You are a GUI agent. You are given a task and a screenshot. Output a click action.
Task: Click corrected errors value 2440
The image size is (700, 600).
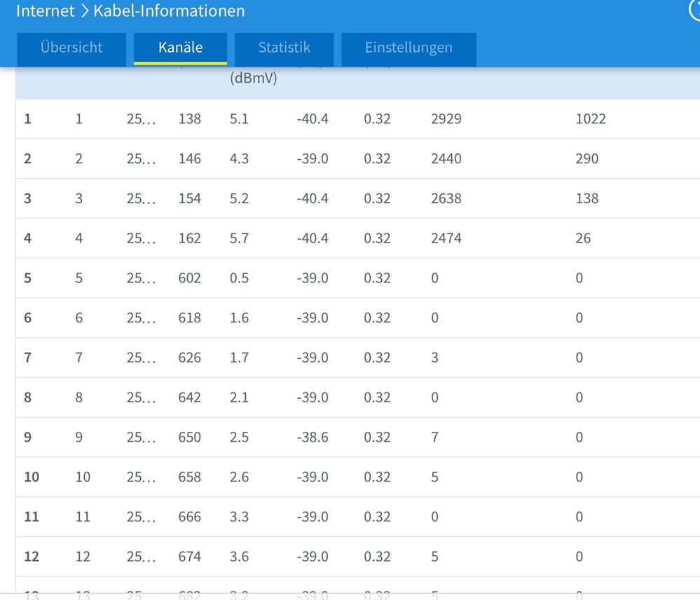coord(446,158)
